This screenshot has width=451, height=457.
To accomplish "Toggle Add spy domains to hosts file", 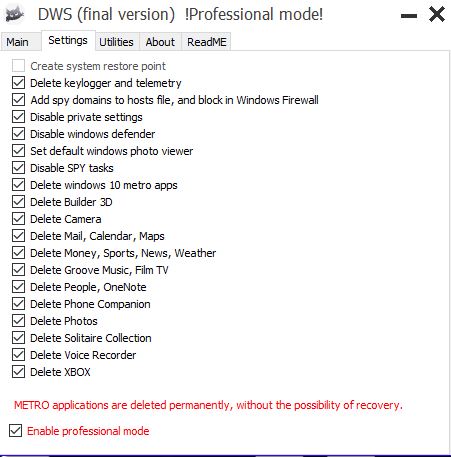I will 18,100.
